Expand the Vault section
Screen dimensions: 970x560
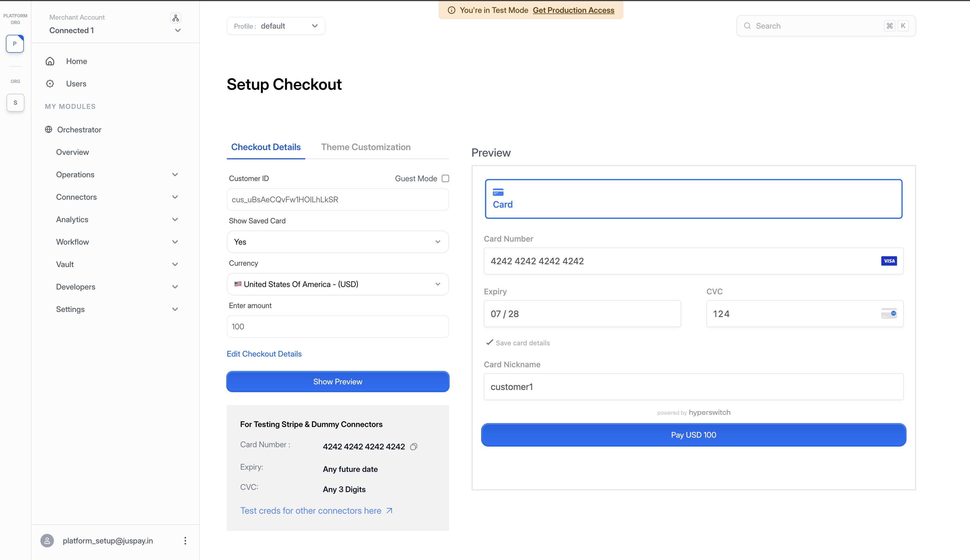pyautogui.click(x=175, y=264)
